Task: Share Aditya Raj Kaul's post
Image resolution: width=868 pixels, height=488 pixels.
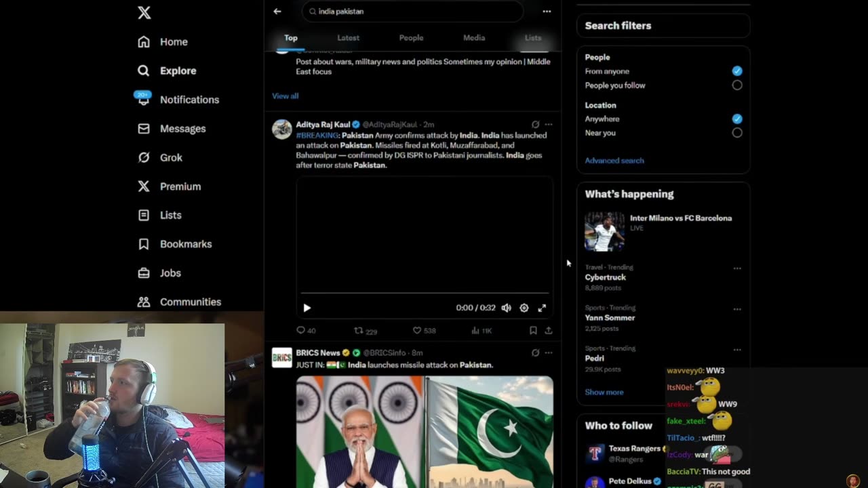Action: pyautogui.click(x=548, y=330)
